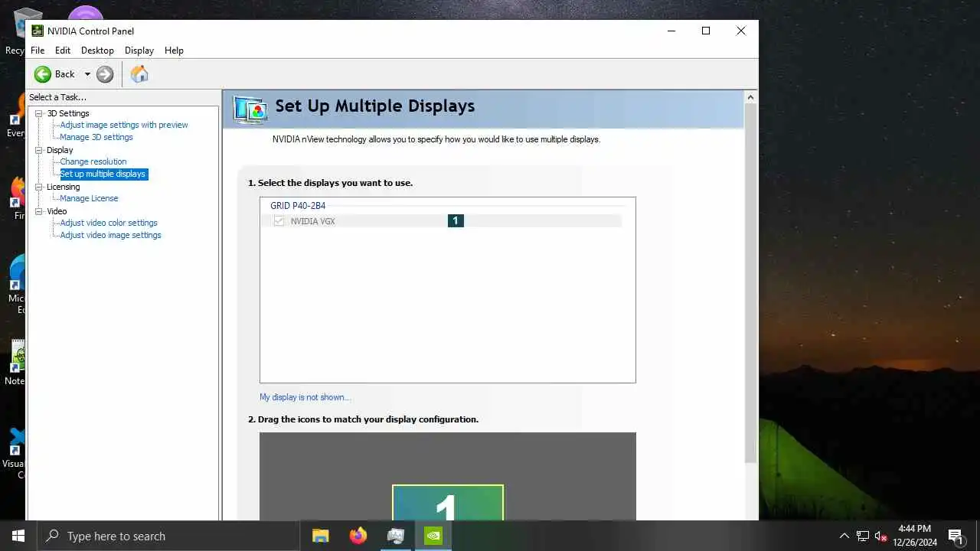Click the My display is not shown link
The height and width of the screenshot is (551, 980).
coord(305,397)
